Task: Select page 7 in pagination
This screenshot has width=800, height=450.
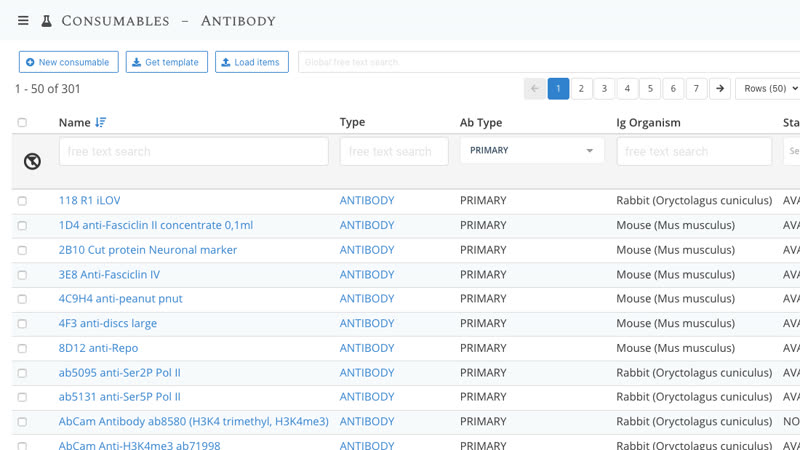Action: [696, 89]
